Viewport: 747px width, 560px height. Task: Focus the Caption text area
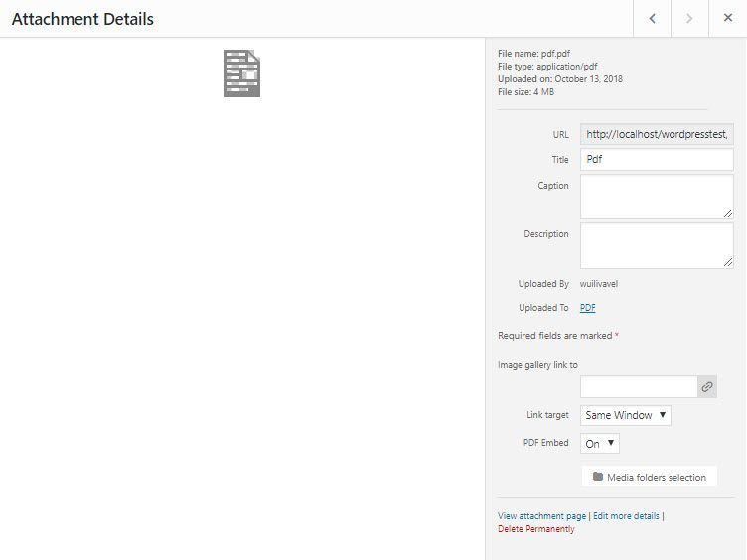click(656, 196)
